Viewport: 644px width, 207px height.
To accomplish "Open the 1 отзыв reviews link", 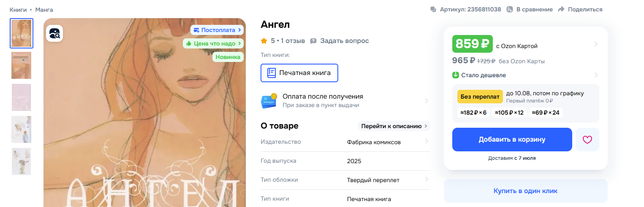I will tap(293, 41).
